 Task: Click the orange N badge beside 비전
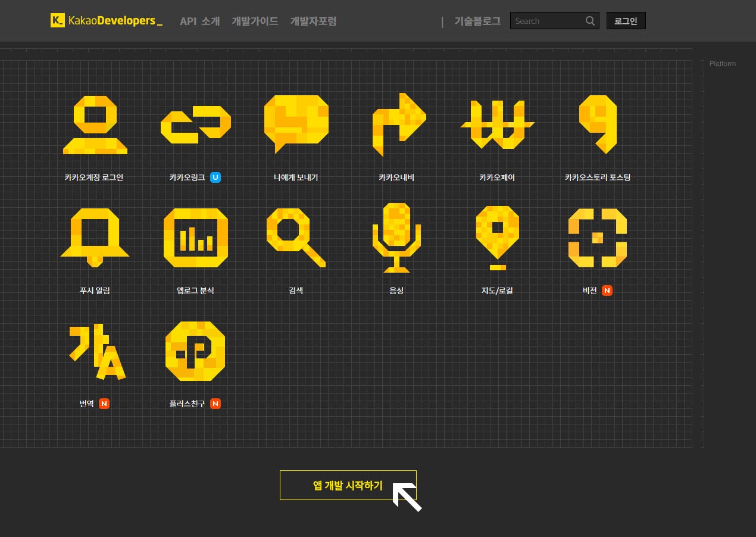pos(607,291)
